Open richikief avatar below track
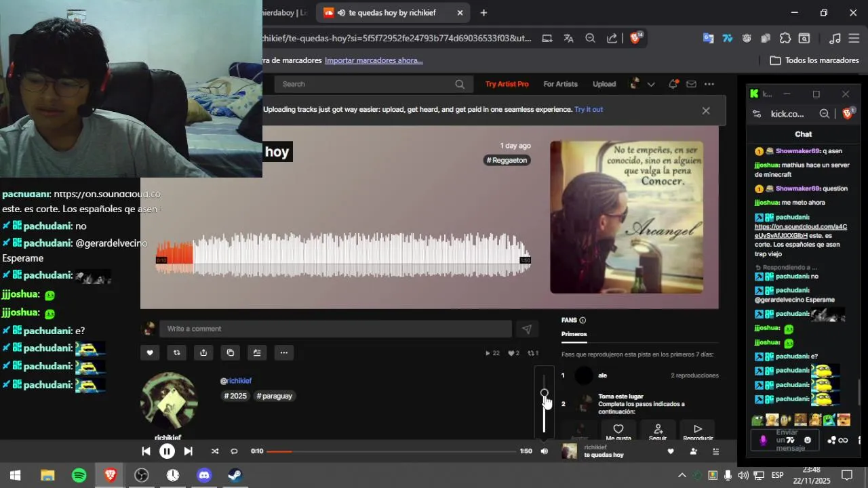Screen dimensions: 868x488 [169, 401]
